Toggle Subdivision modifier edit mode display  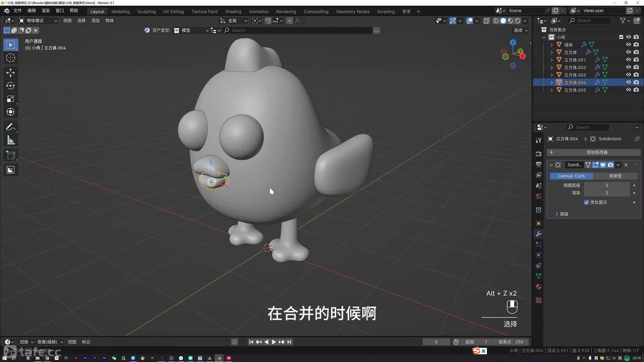pyautogui.click(x=595, y=165)
